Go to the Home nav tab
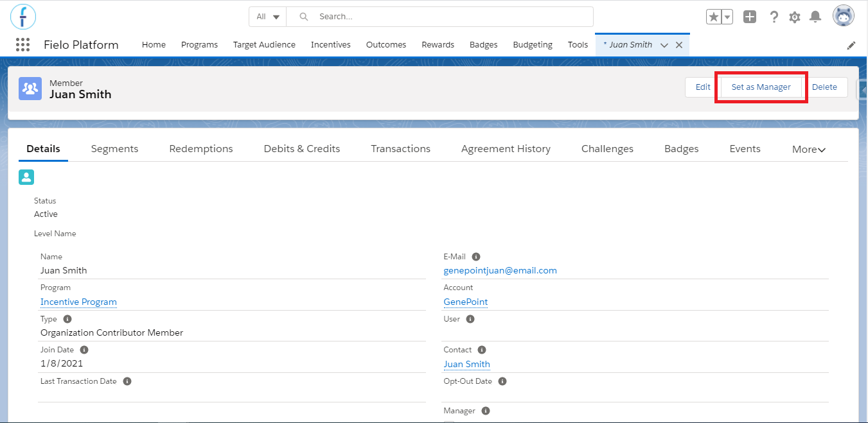Image resolution: width=868 pixels, height=423 pixels. (x=154, y=45)
